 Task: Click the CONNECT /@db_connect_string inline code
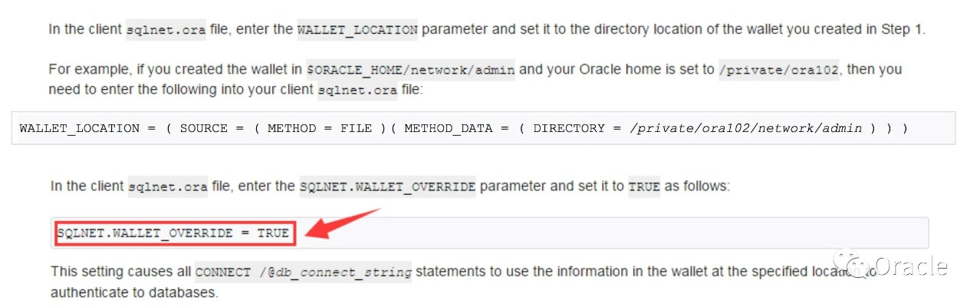coord(303,272)
